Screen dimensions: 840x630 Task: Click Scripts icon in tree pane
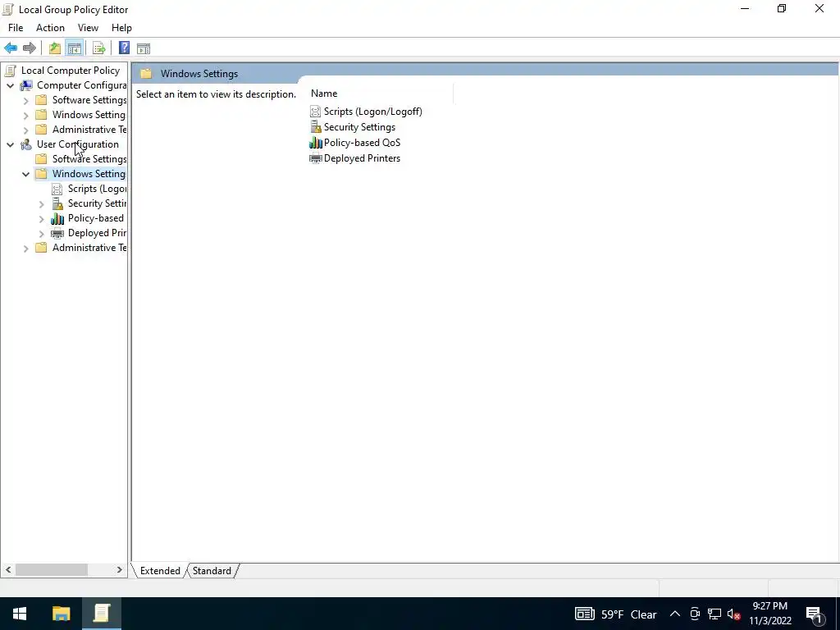[x=57, y=189]
